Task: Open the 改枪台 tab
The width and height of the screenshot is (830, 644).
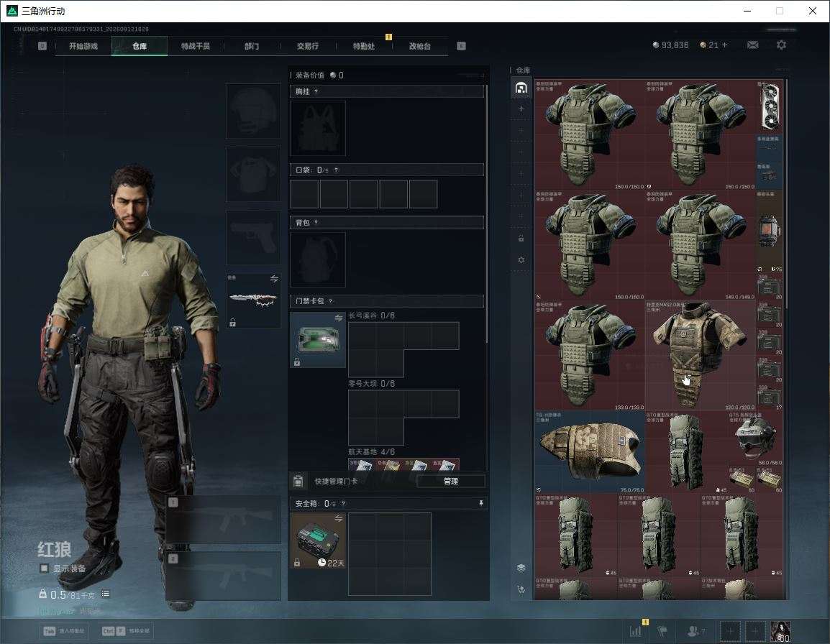Action: pos(420,46)
